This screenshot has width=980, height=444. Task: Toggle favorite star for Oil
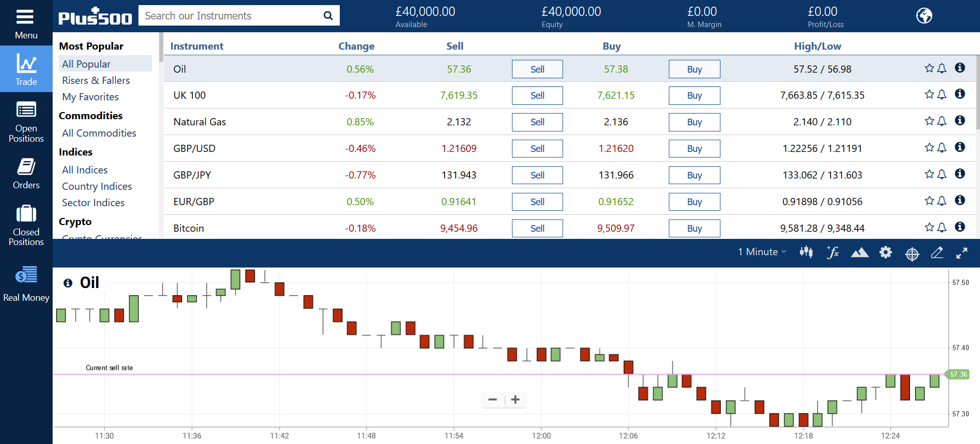click(x=929, y=68)
